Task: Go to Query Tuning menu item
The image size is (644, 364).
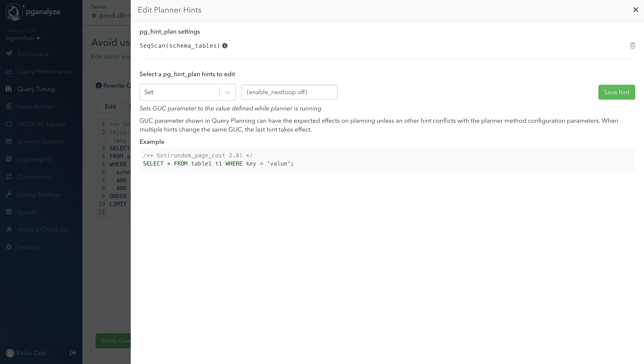Action: coord(36,89)
